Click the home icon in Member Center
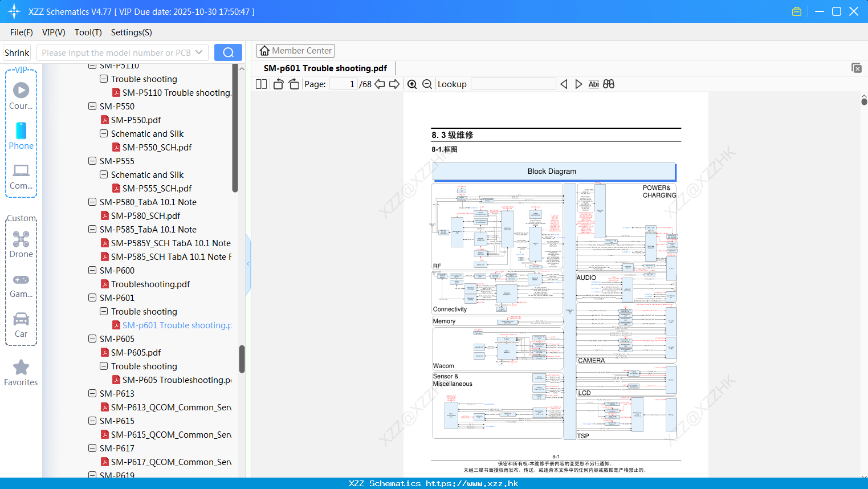This screenshot has height=489, width=868. point(264,51)
